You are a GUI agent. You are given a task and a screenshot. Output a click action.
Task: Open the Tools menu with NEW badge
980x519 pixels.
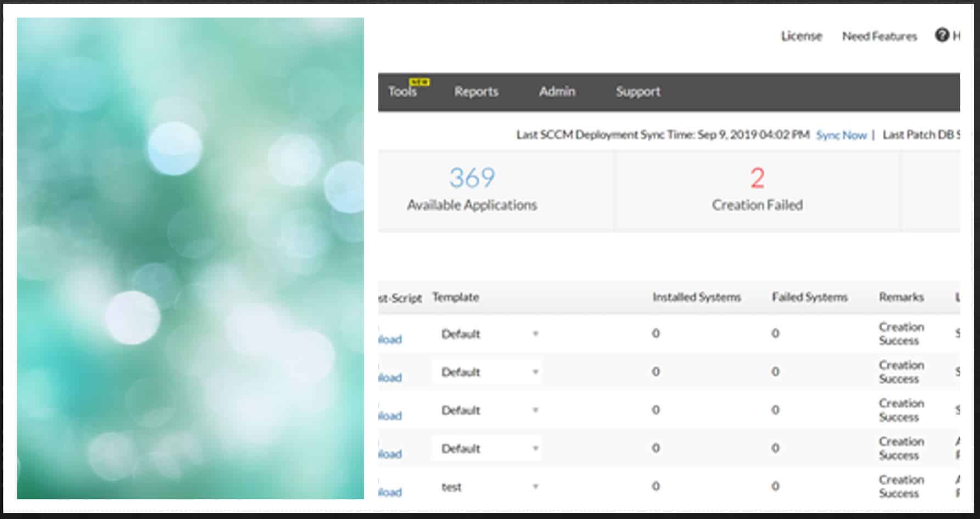404,92
